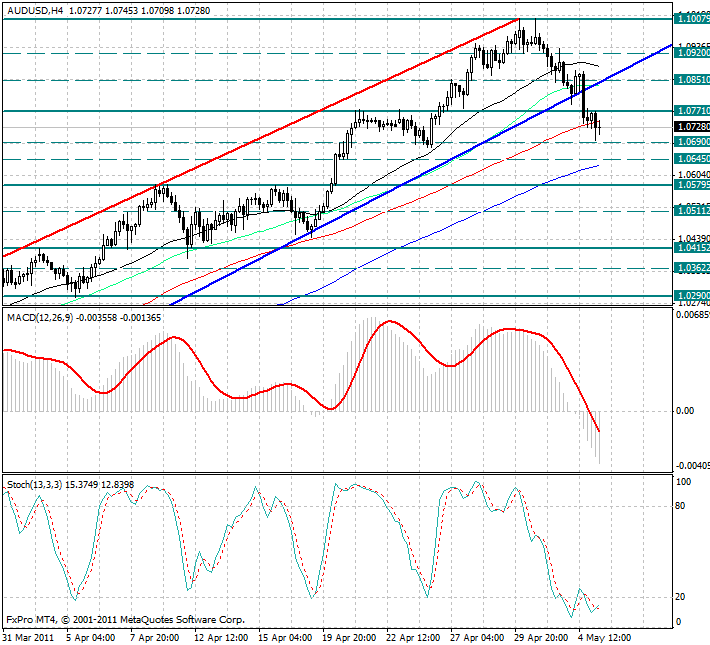Select the FxPro MT4 copyright text

tap(125, 620)
